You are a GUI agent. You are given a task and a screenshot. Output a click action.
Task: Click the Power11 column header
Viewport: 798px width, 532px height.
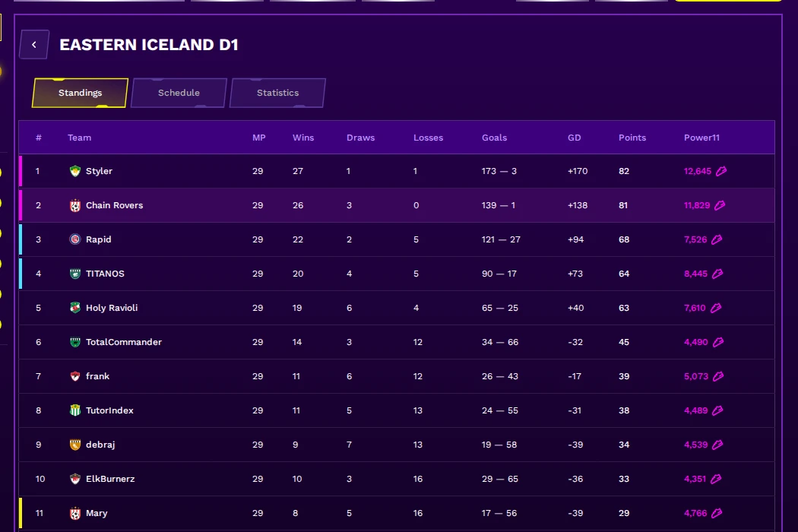(x=701, y=138)
